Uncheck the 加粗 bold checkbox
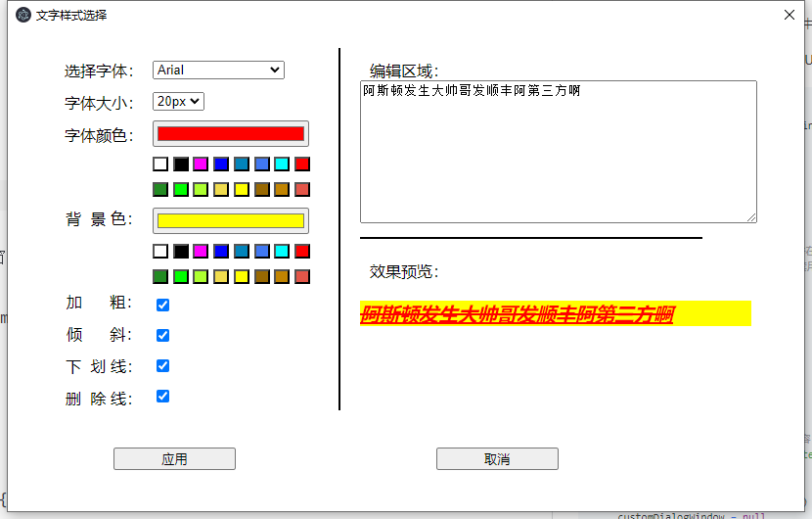This screenshot has height=519, width=812. coord(163,305)
